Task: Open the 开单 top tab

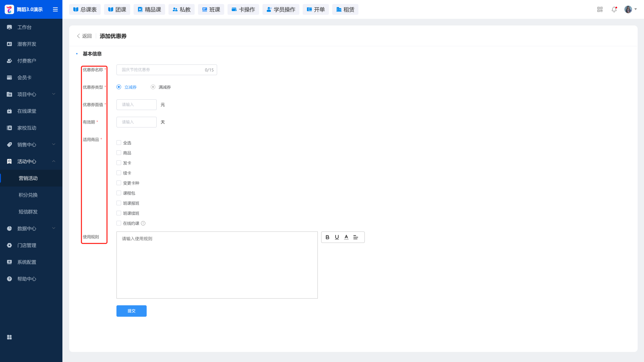Action: click(316, 9)
